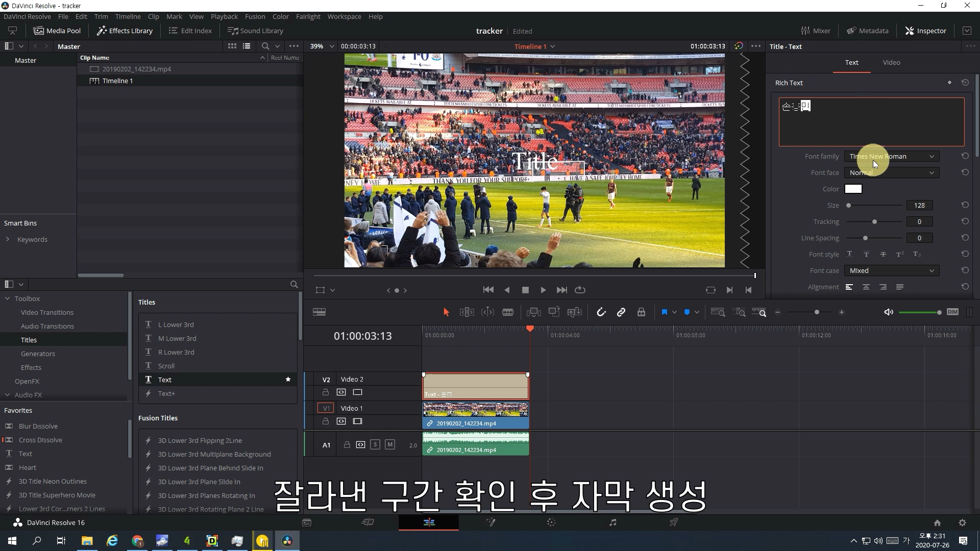Toggle the linked selection chain icon
Screen dimensions: 980x551
[x=621, y=312]
